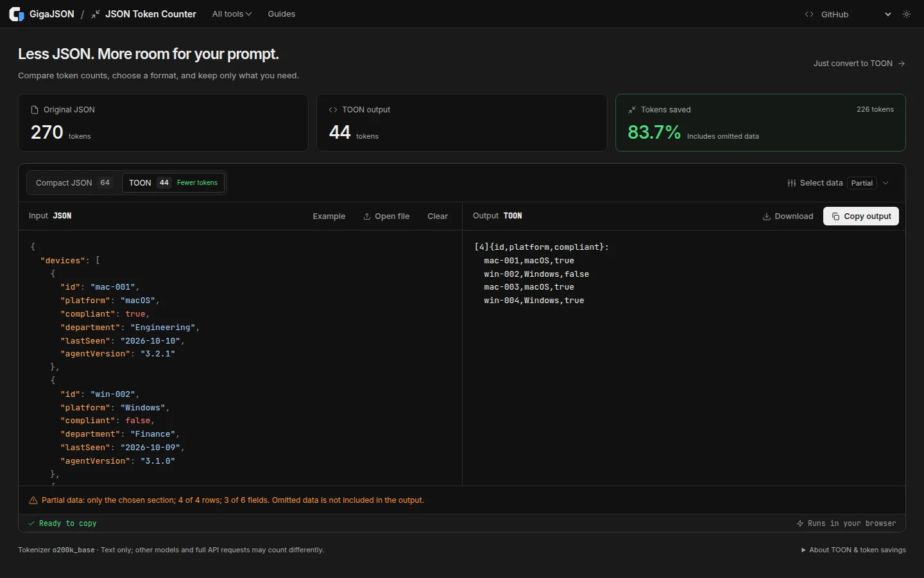Click the "lastSeen": "2026-10-09" line

[123, 448]
